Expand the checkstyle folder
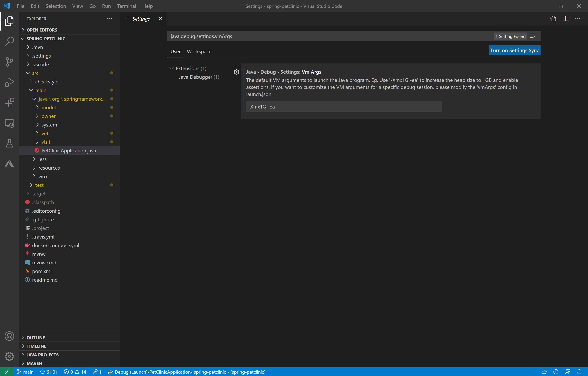 [x=69, y=81]
